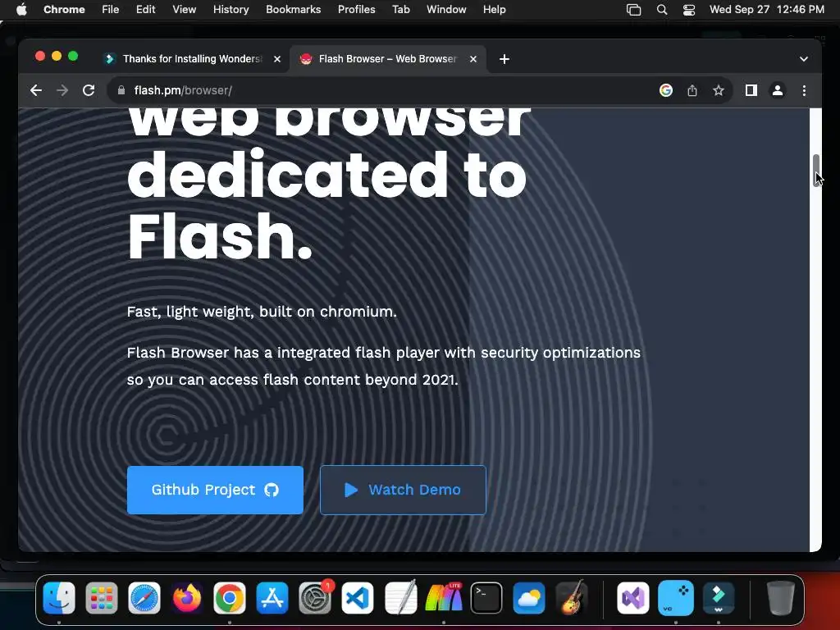
Task: Open Control Center in the menu bar
Action: 689,10
